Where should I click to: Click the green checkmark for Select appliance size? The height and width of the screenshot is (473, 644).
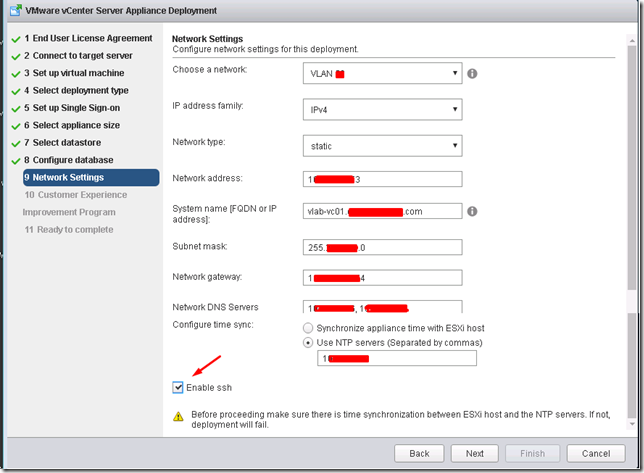click(16, 126)
